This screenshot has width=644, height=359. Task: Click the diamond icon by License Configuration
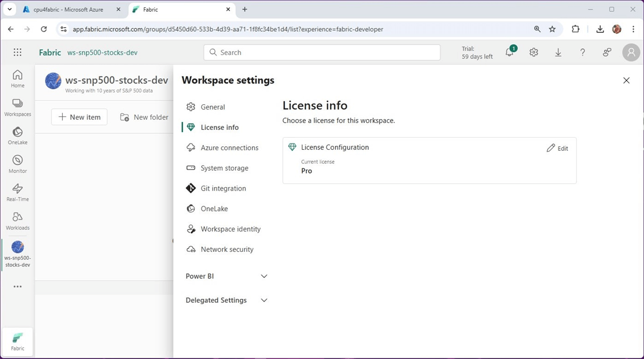pyautogui.click(x=292, y=147)
